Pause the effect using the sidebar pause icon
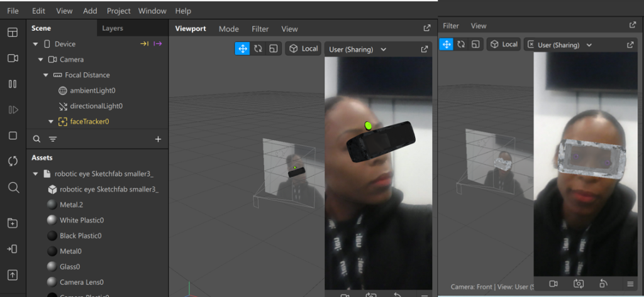 point(13,84)
